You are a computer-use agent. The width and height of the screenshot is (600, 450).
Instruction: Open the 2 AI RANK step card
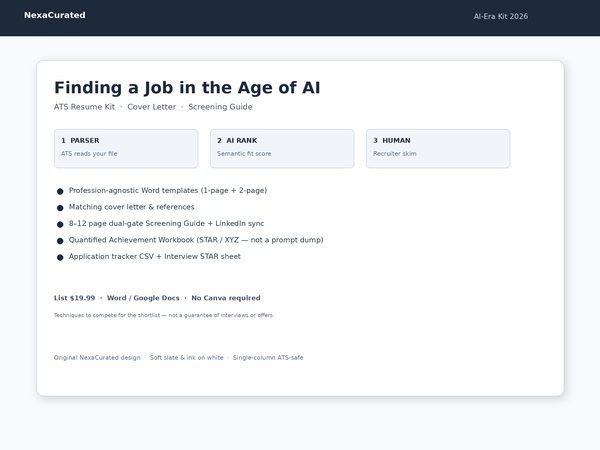[x=282, y=148]
